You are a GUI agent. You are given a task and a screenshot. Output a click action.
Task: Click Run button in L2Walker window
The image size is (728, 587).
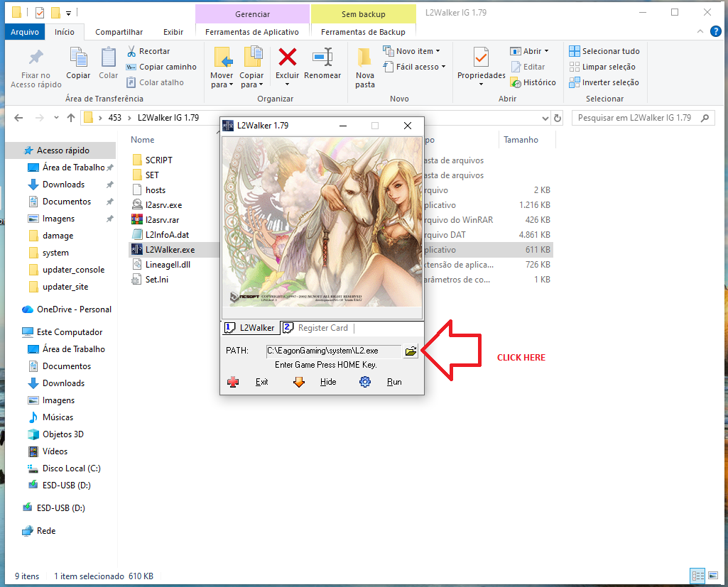click(x=394, y=382)
